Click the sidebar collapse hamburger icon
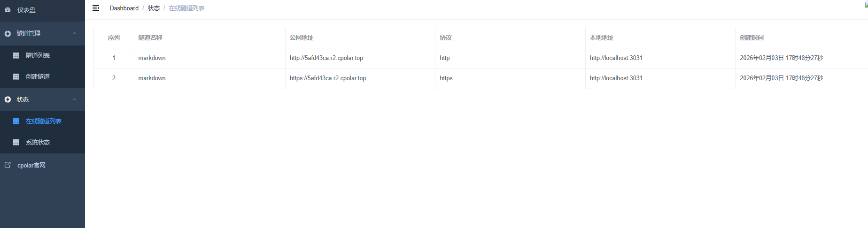The height and width of the screenshot is (228, 868). pyautogui.click(x=96, y=8)
